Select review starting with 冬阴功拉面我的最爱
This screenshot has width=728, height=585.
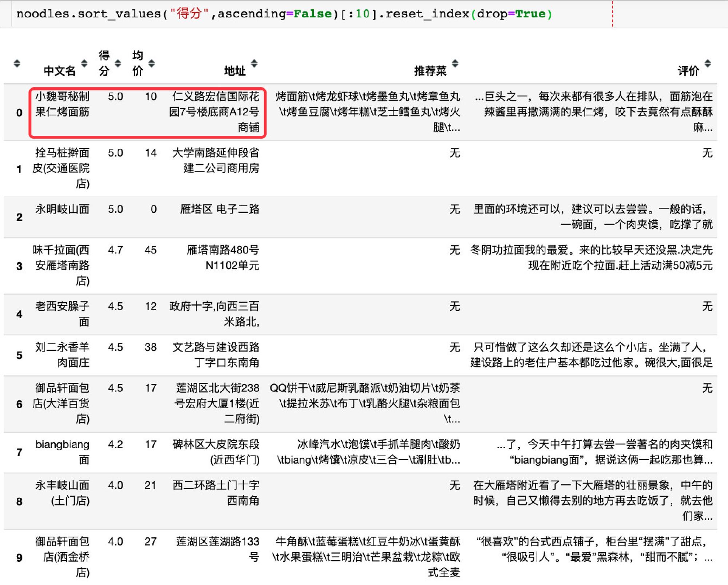click(591, 258)
